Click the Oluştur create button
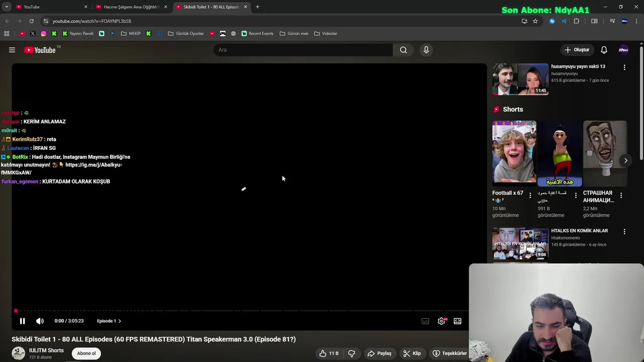The width and height of the screenshot is (644, 362). coord(577,50)
